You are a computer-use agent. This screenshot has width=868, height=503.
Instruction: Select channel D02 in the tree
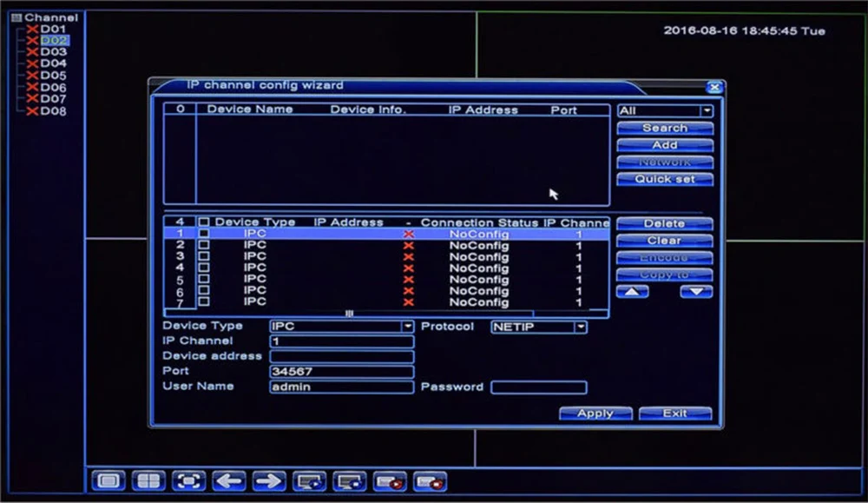pos(54,41)
